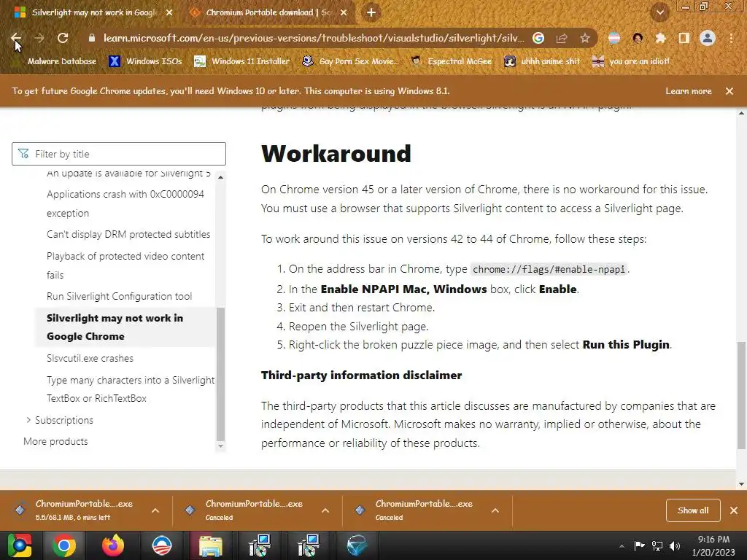Open Run Silverlight Configuration tool article
747x560 pixels.
[119, 296]
